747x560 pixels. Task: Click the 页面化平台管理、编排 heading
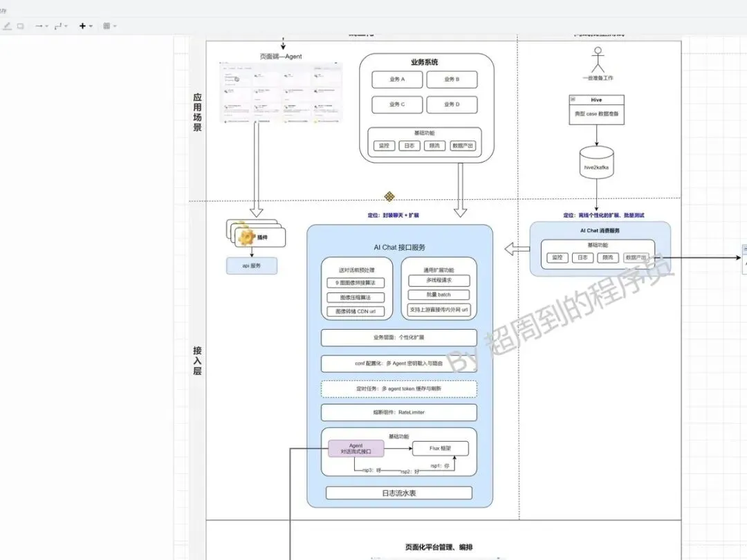click(439, 547)
